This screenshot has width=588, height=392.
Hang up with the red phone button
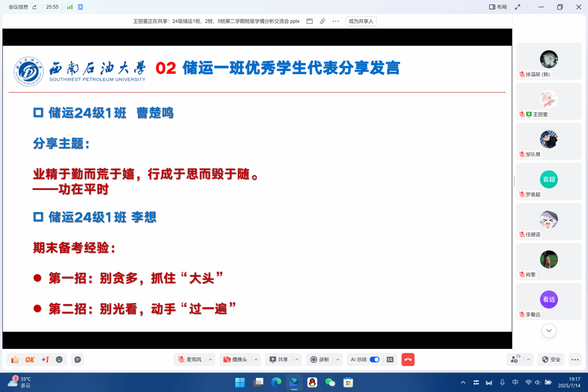click(408, 359)
